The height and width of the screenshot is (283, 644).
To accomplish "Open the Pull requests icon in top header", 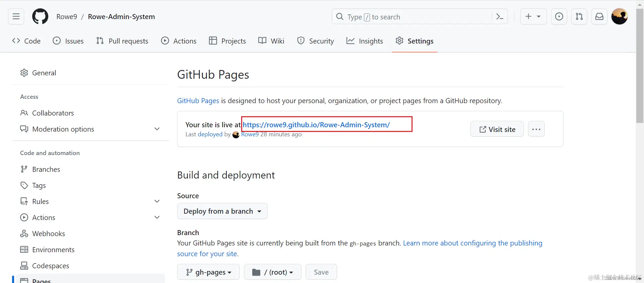I will click(x=579, y=16).
